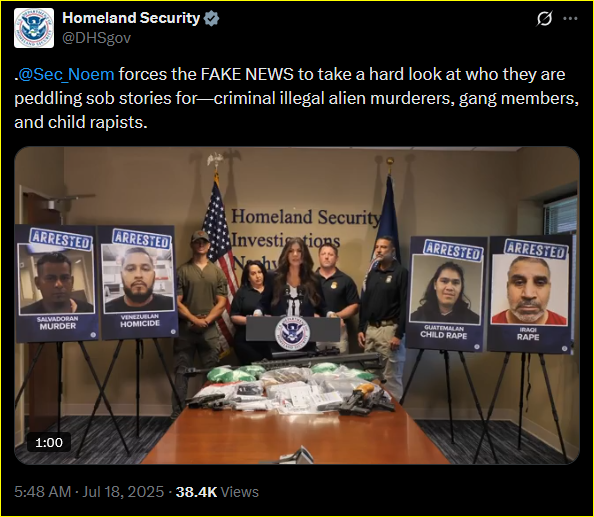
Task: Click the 5:48 AM Jul 18, 2025 timestamp
Action: [x=89, y=492]
